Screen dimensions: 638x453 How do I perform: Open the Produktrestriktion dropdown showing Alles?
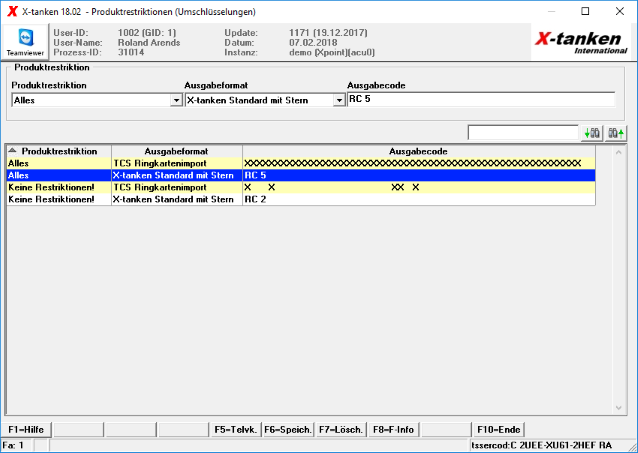pos(96,100)
